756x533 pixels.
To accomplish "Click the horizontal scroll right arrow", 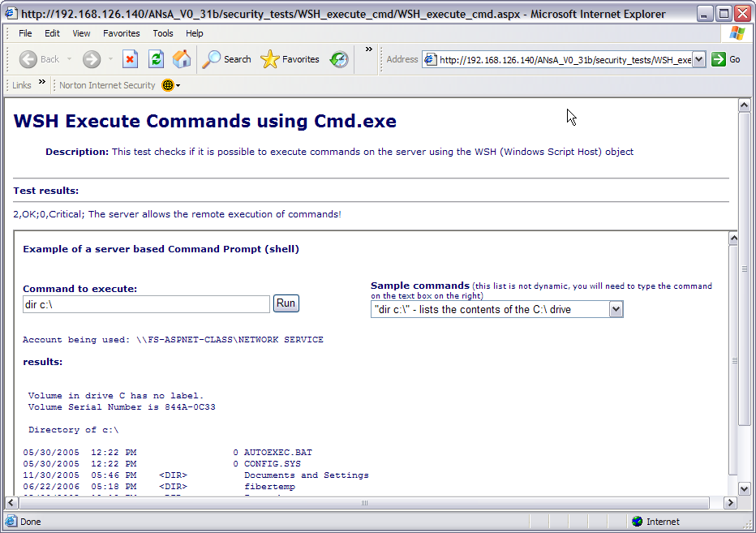I will (730, 503).
